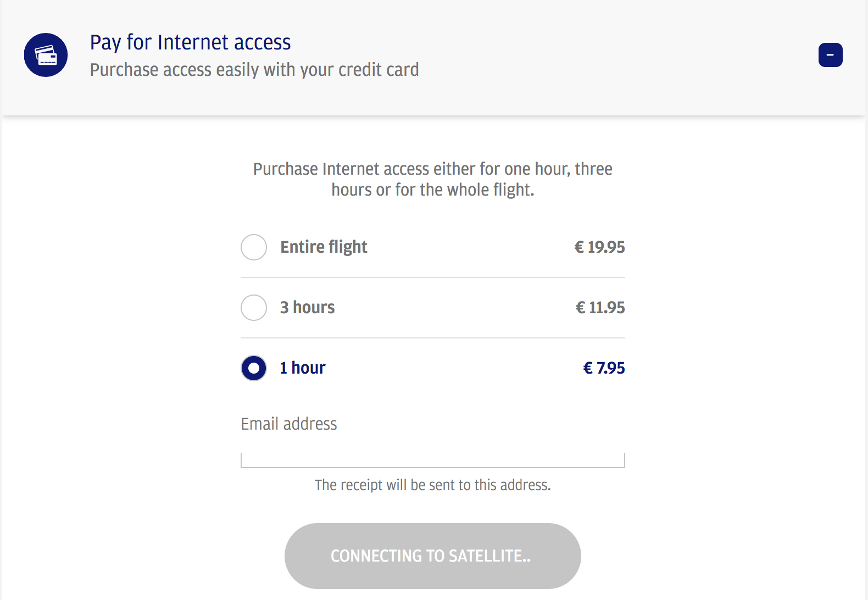
Task: Select the 3 hours radio button
Action: click(x=254, y=308)
